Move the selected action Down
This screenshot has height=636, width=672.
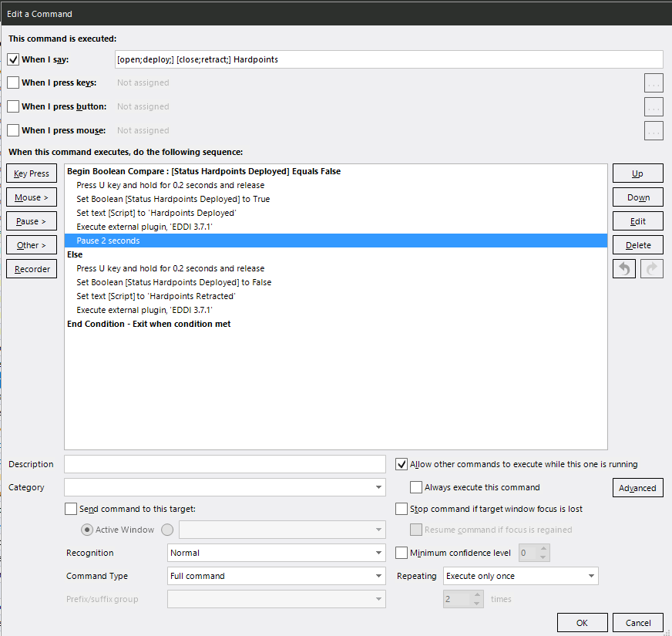pyautogui.click(x=638, y=197)
